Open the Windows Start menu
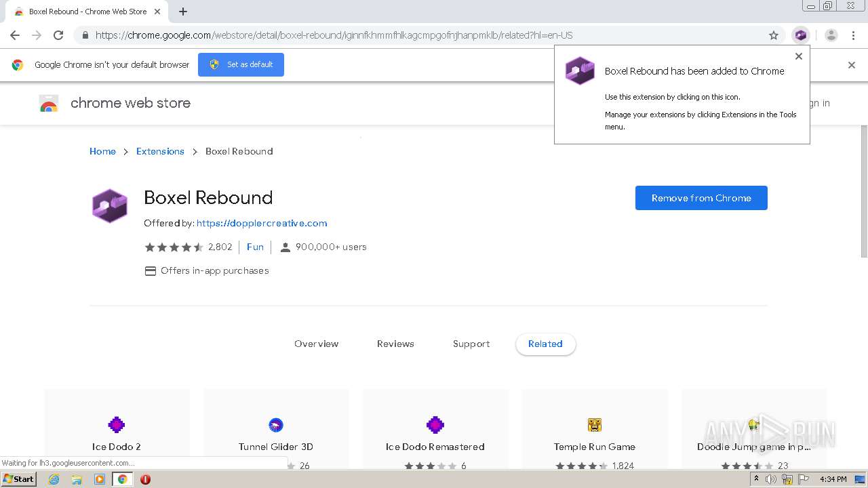This screenshot has width=868, height=488. 19,479
